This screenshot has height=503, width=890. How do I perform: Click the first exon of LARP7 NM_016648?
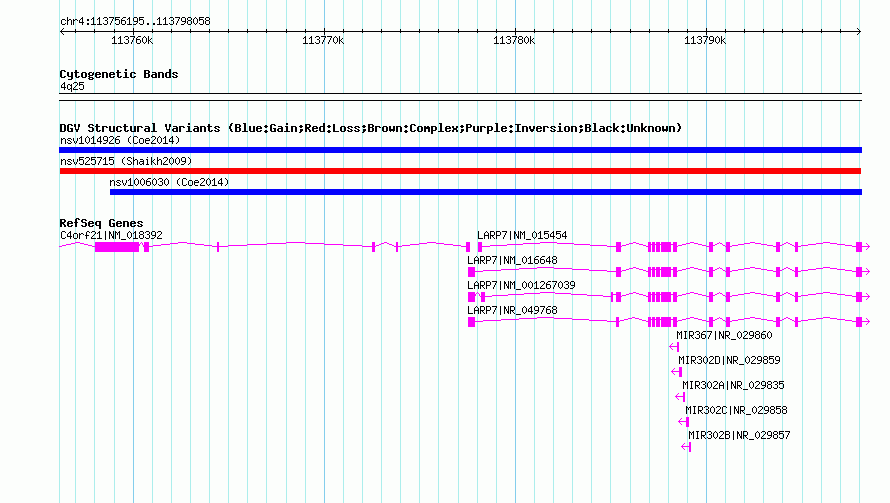tap(471, 272)
